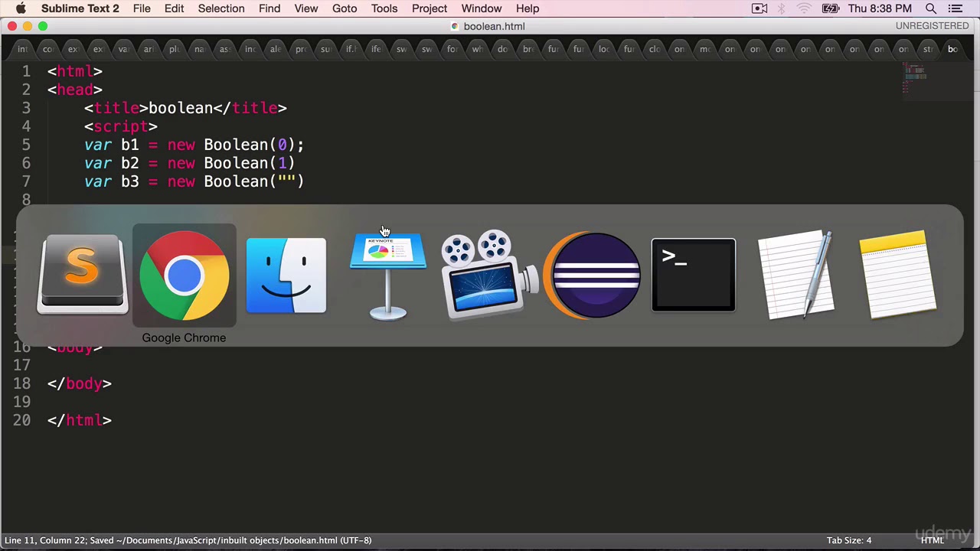Place cursor in 'var b3 = new Boolean("")' line
The height and width of the screenshot is (551, 980).
click(194, 181)
